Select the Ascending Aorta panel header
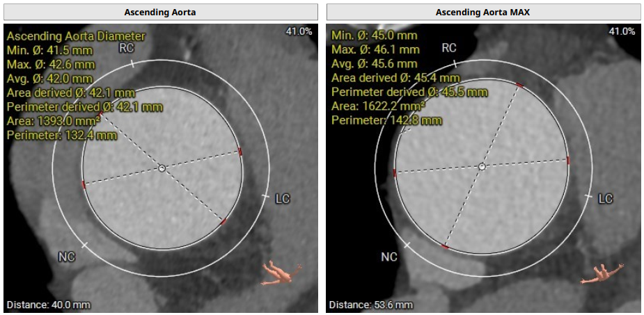Screen dimensions: 644x315 (159, 12)
